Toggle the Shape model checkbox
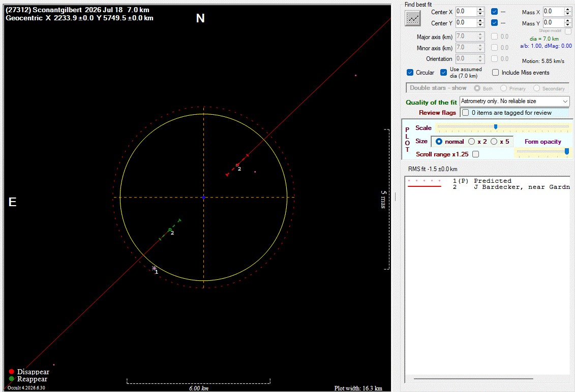Viewport: 575px width, 392px height. [x=568, y=31]
